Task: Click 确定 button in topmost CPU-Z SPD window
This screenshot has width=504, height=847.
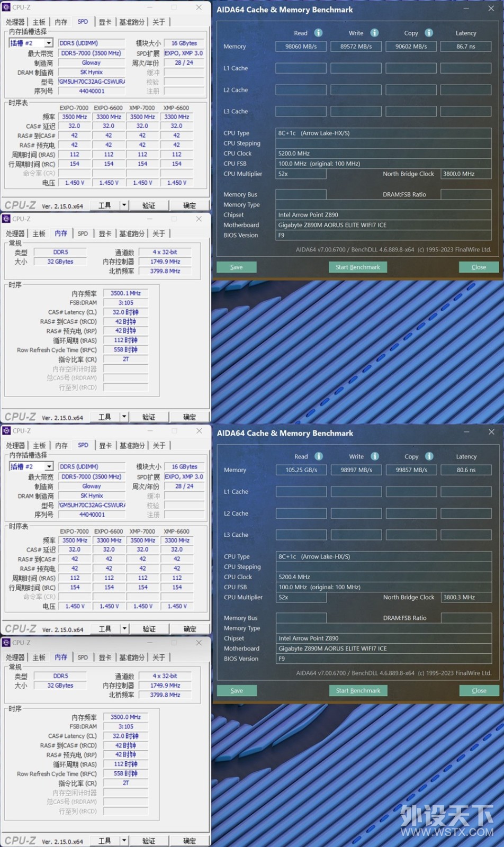Action: click(x=190, y=205)
